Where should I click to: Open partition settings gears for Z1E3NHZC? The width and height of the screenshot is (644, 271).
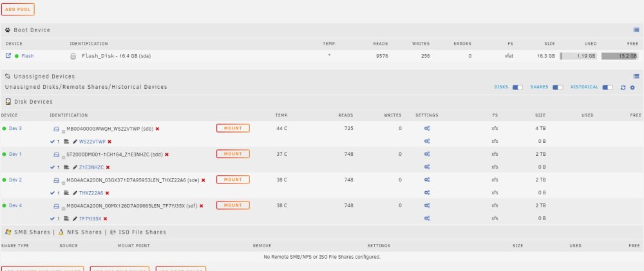point(427,167)
